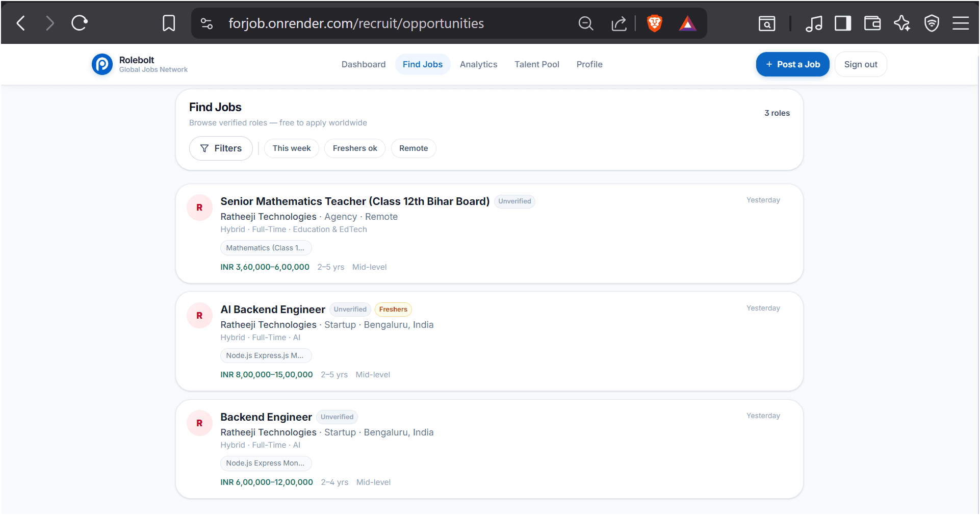This screenshot has height=515, width=980.
Task: Toggle the Remote filter chip
Action: (x=414, y=148)
